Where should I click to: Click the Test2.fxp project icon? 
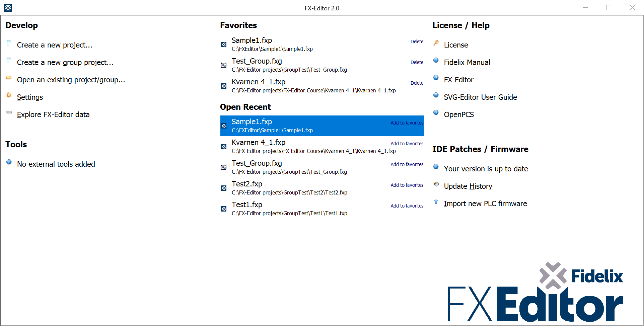click(x=224, y=188)
